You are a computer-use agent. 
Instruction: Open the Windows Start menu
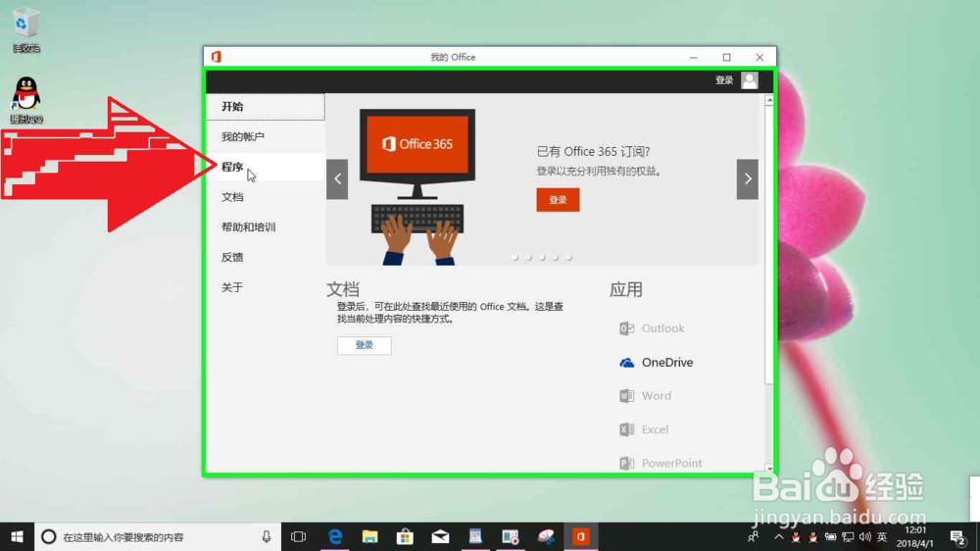pyautogui.click(x=17, y=536)
